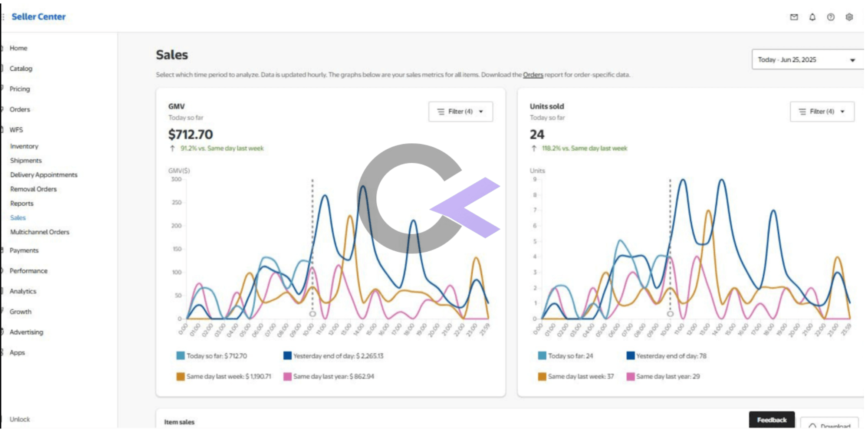Select Payments in the sidebar
Image resolution: width=868 pixels, height=434 pixels.
coord(24,250)
